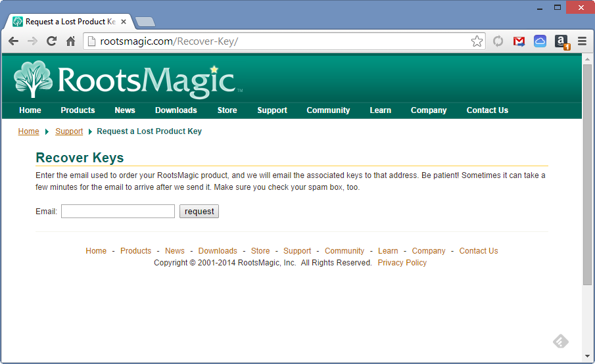Click the RootsMagic tree logo
595x364 pixels.
[x=33, y=79]
